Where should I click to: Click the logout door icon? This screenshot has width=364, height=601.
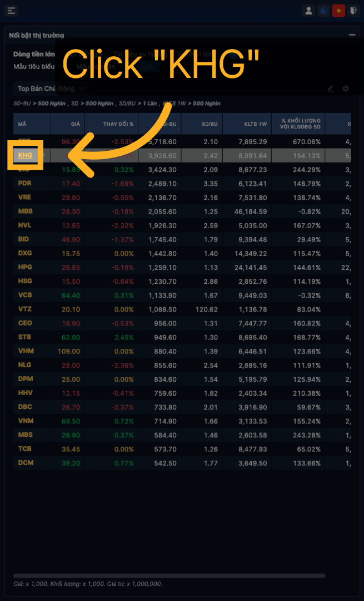tap(353, 11)
